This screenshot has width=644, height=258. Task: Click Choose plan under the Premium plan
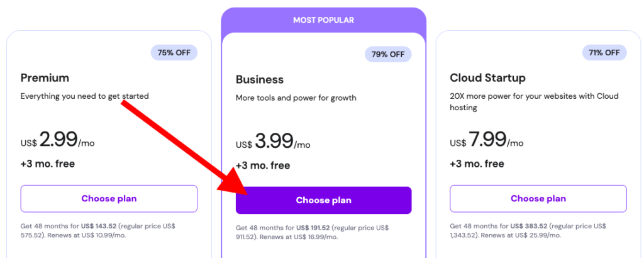[x=109, y=199]
